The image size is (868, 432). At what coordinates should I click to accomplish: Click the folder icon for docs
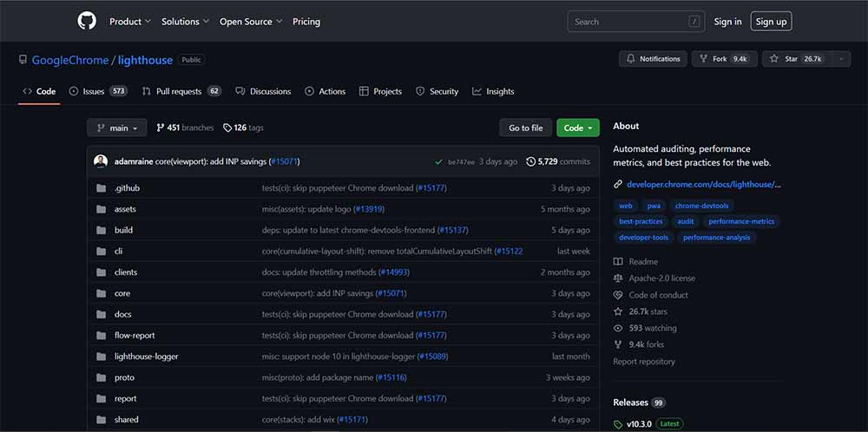[x=101, y=314]
